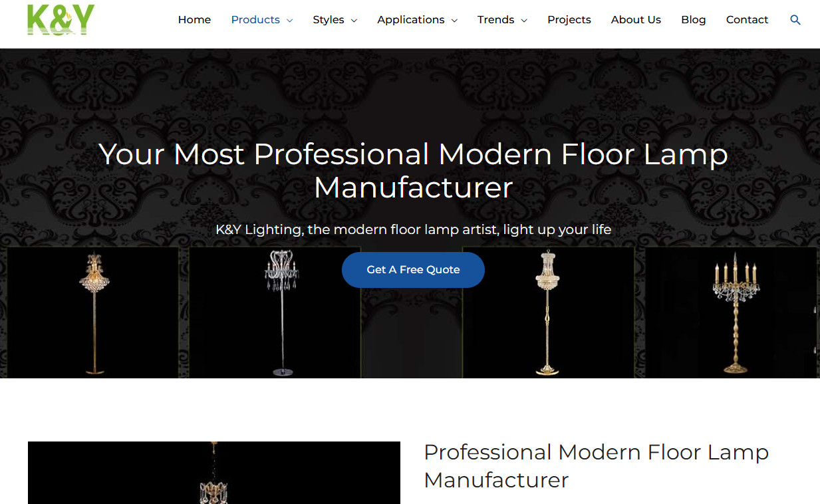Open the search magnifier icon
820x504 pixels.
(x=795, y=20)
